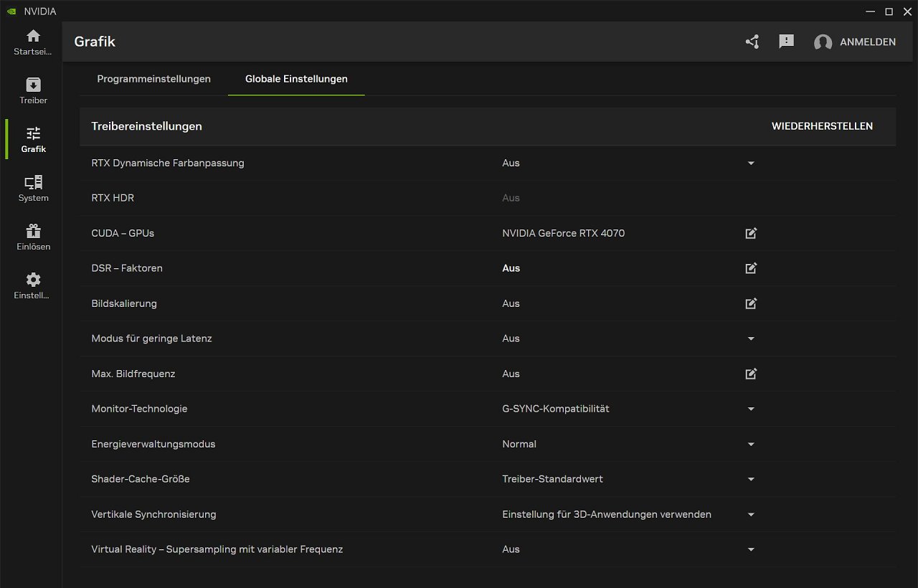Viewport: 918px width, 588px height.
Task: Edit the Bildskalierung setting
Action: [x=751, y=303]
